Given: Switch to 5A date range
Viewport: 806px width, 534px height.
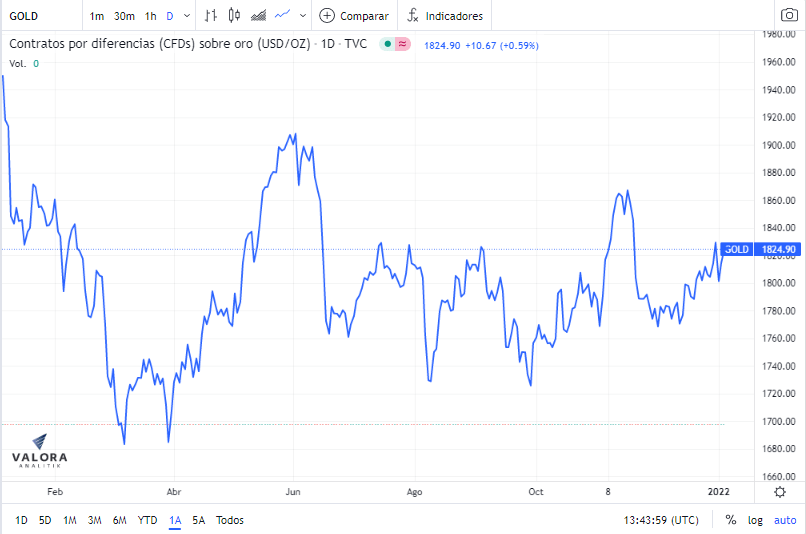Looking at the screenshot, I should 198,520.
